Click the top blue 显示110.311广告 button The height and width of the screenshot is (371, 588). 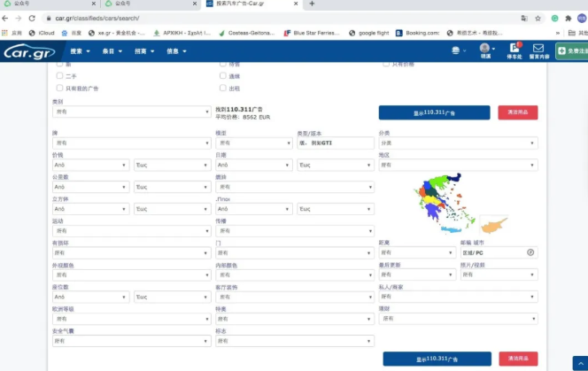pos(433,112)
